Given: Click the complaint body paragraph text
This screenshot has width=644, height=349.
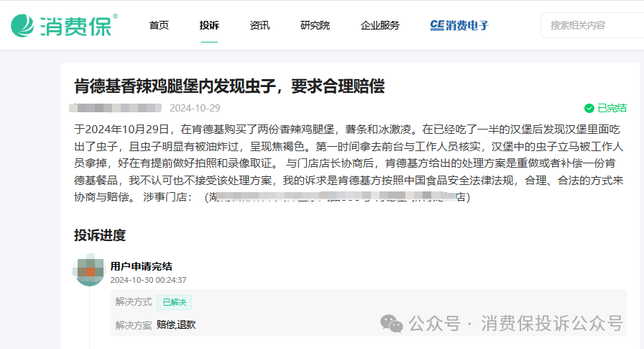Looking at the screenshot, I should (x=349, y=163).
